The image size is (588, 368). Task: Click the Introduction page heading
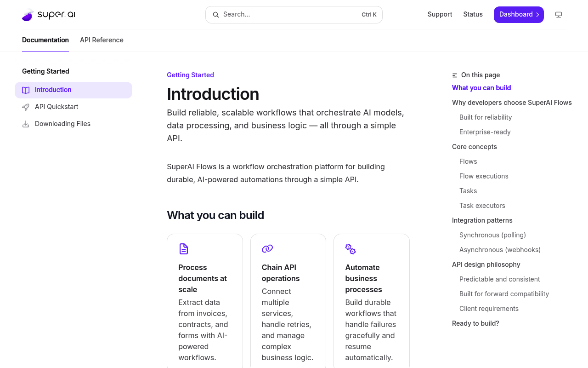pyautogui.click(x=213, y=94)
